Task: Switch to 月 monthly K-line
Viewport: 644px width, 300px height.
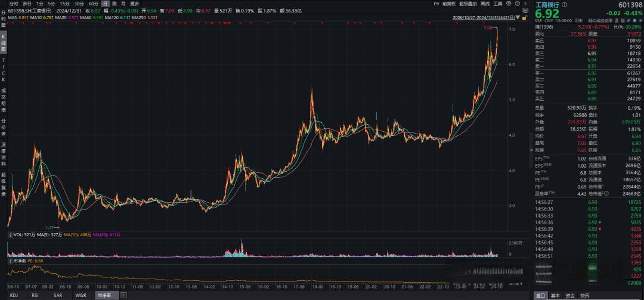Action: pyautogui.click(x=123, y=4)
